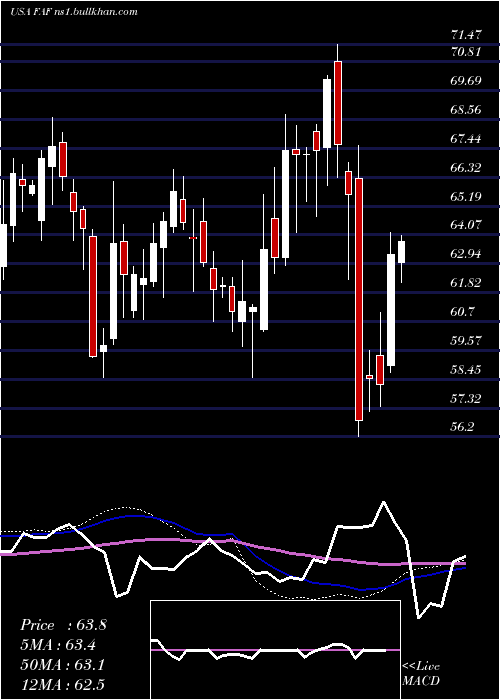Image resolution: width=500 pixels, height=700 pixels.
Task: Click the '50MA : 63.1' readout
Action: (x=62, y=665)
